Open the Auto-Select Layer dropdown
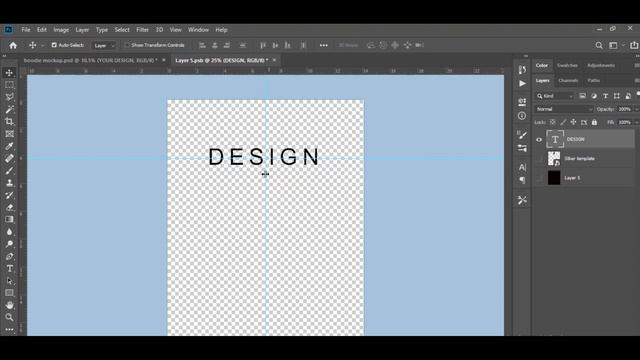Image resolution: width=640 pixels, height=360 pixels. click(104, 45)
